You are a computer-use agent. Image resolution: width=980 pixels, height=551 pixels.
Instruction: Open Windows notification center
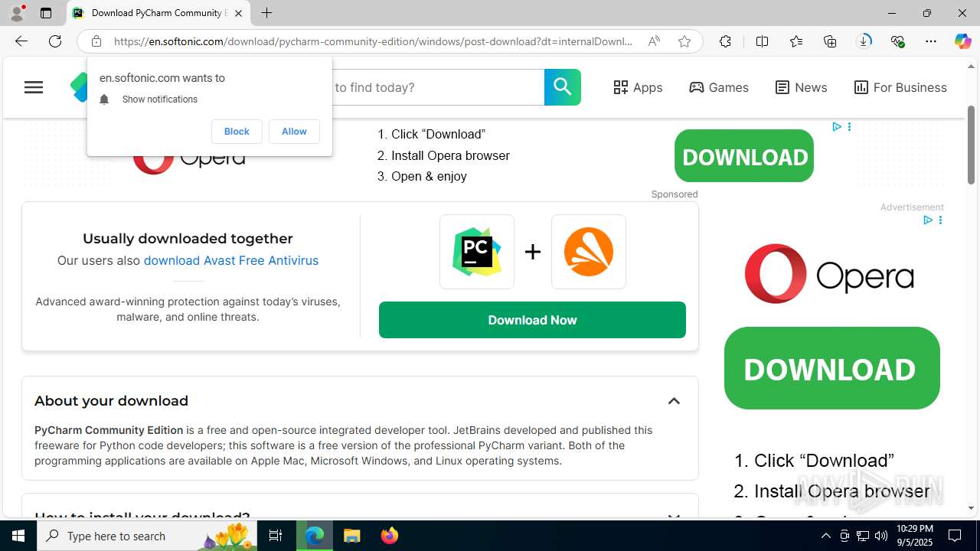pos(955,536)
